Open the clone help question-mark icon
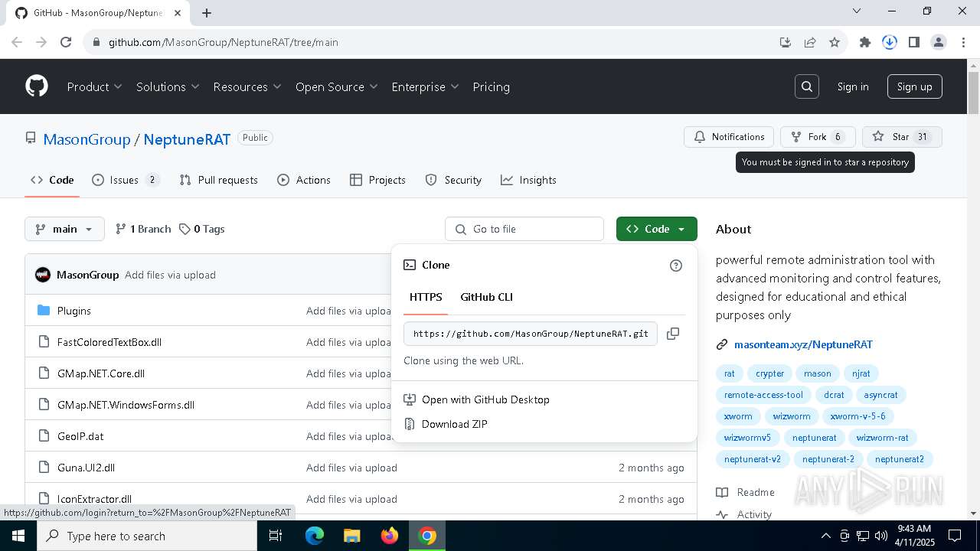The width and height of the screenshot is (980, 551). tap(675, 266)
